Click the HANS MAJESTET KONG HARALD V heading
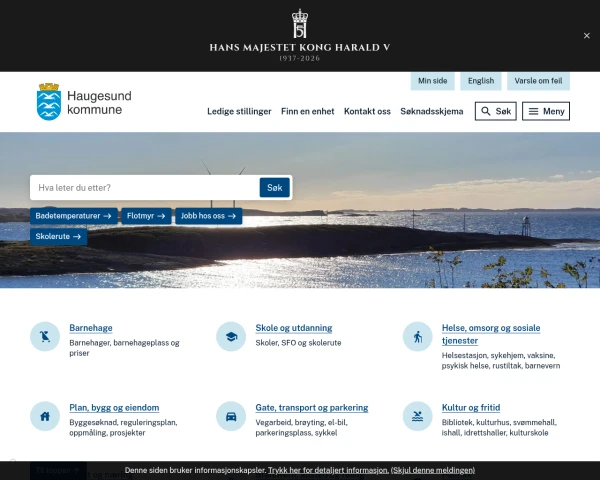 pos(300,48)
